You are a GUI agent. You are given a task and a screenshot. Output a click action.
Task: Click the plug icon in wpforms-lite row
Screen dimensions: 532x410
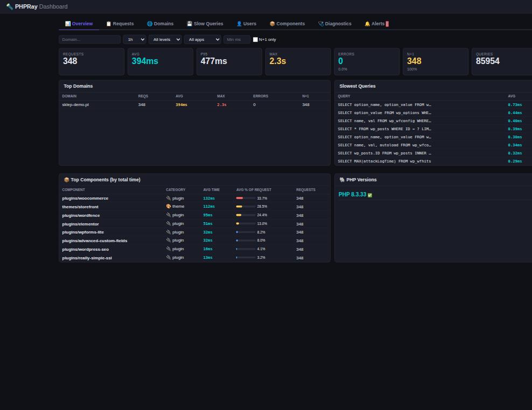pos(169,232)
